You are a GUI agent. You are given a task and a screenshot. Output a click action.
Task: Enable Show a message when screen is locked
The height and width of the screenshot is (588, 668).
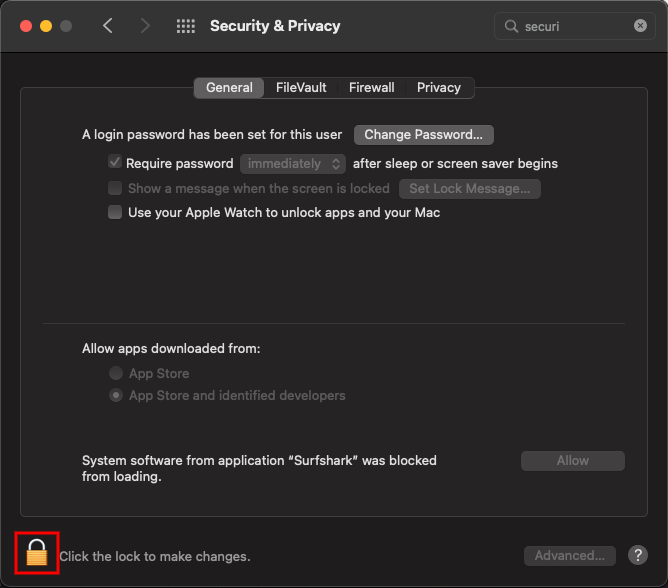115,188
